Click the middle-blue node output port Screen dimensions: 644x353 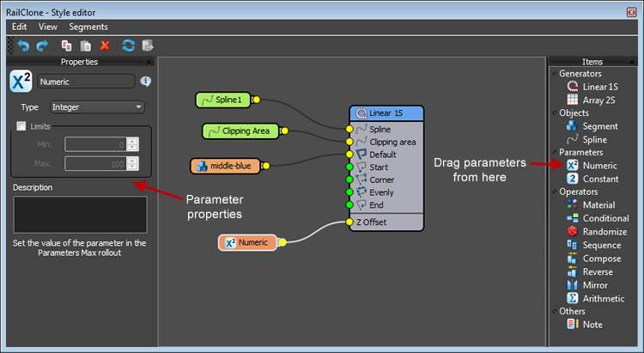tap(265, 166)
